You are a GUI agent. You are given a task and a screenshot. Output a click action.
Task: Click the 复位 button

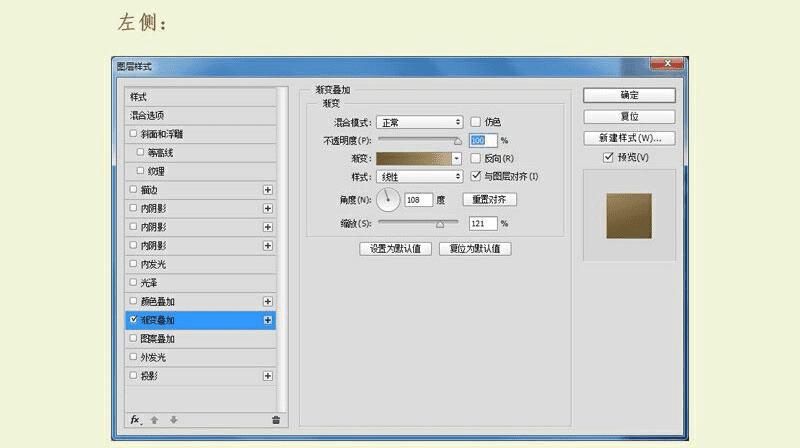[x=629, y=116]
